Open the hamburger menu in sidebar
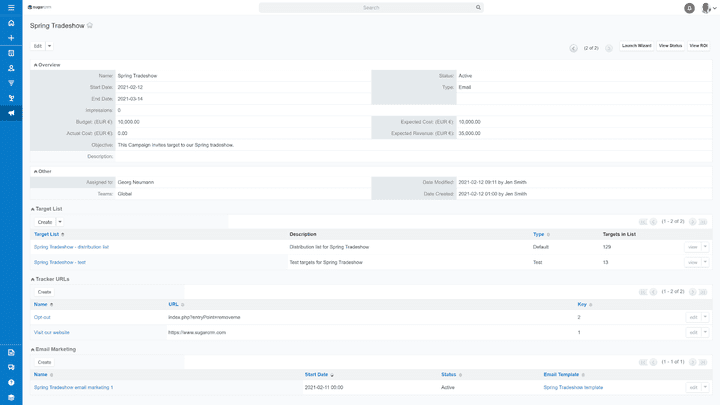The image size is (720, 405). click(11, 8)
